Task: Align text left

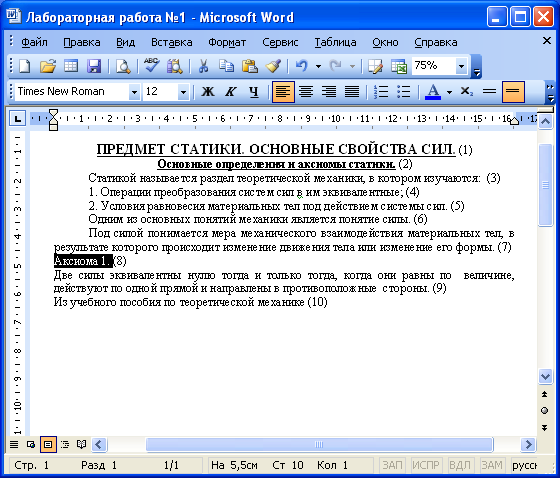Action: coord(283,92)
